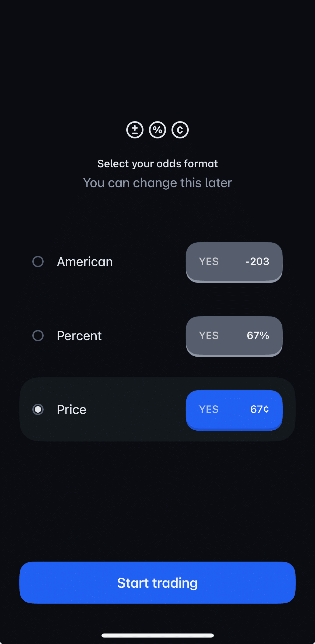315x644 pixels.
Task: Select the Percent radio button
Action: click(38, 336)
